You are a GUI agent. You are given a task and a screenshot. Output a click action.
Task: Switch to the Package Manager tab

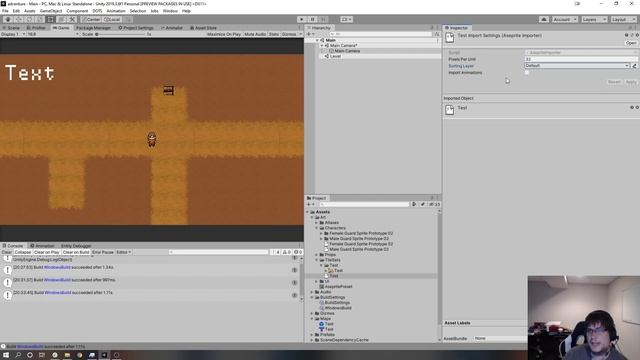coord(93,28)
